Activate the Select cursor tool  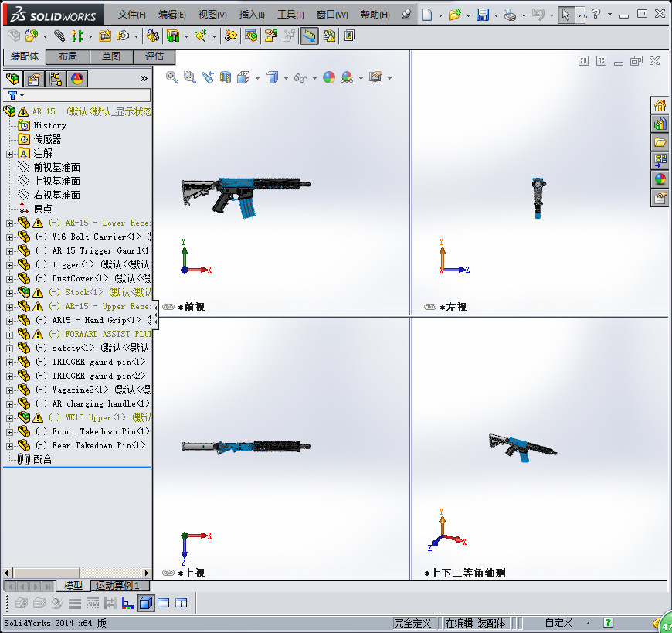[x=565, y=15]
